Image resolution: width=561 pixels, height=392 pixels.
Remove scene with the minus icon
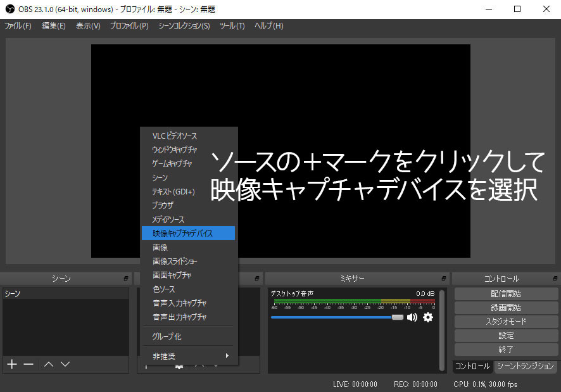[x=28, y=364]
